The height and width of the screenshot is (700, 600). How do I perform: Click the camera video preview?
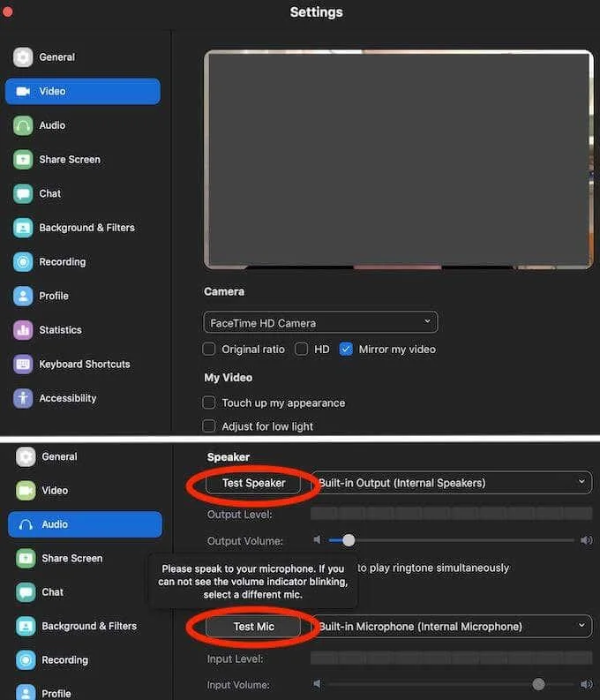(398, 160)
